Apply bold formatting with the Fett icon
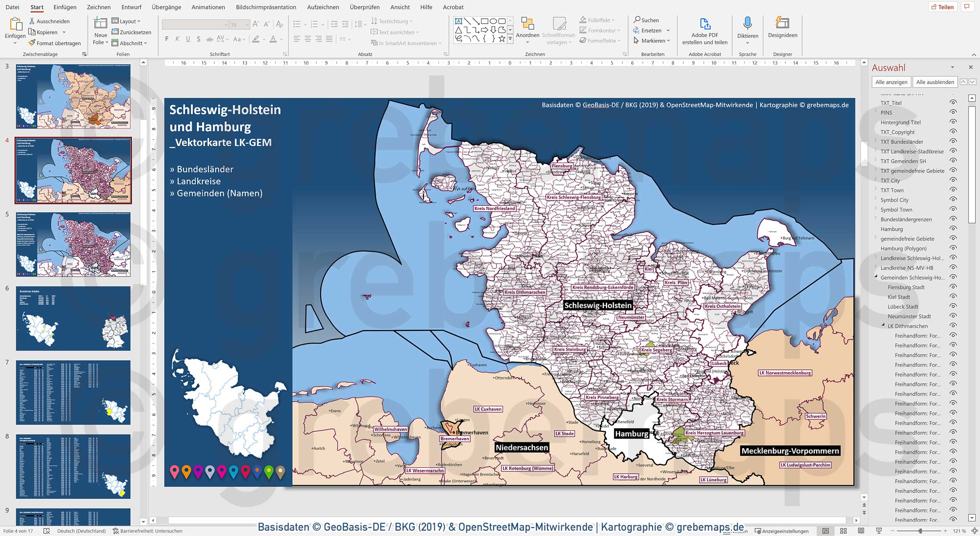980x536 pixels. 166,39
